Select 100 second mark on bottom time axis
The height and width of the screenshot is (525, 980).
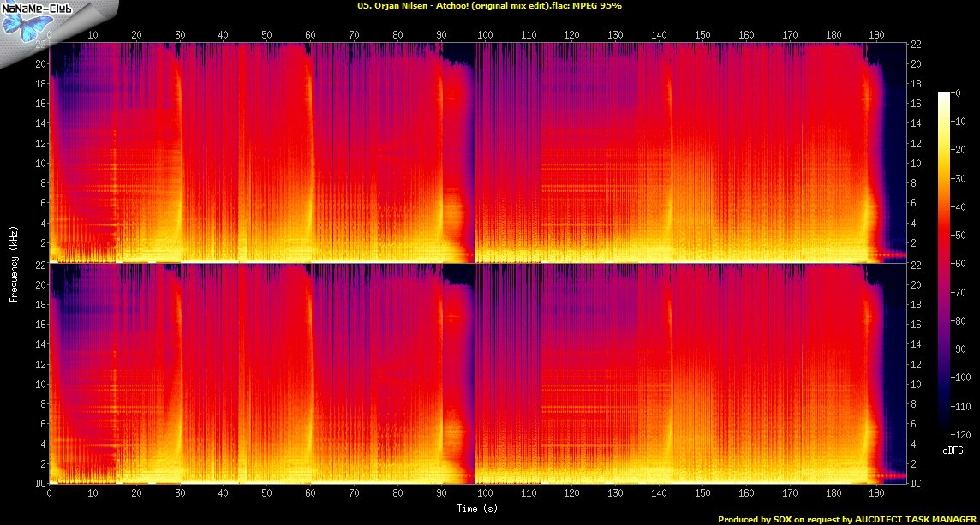(x=484, y=494)
